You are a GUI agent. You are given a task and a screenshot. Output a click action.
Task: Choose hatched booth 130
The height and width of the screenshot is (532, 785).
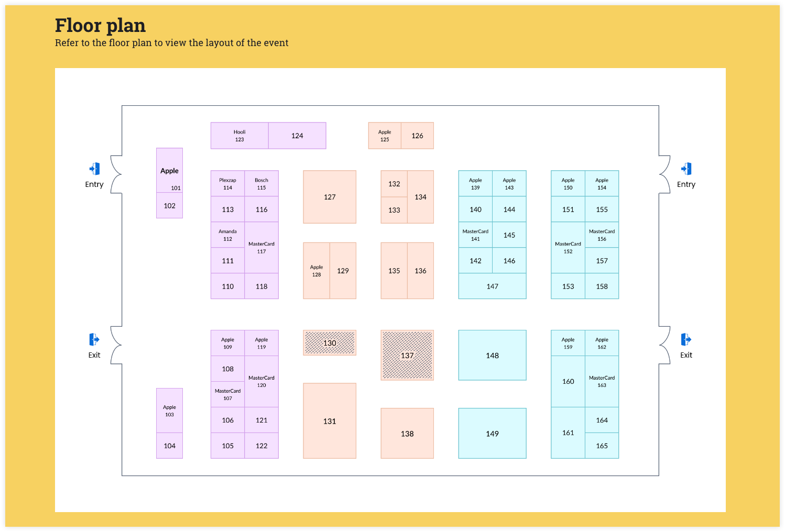[x=330, y=343]
